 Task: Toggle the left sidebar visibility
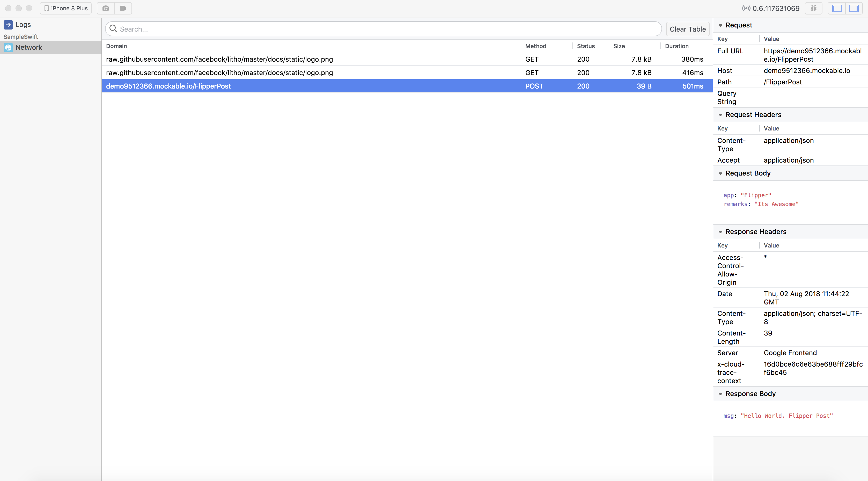837,9
